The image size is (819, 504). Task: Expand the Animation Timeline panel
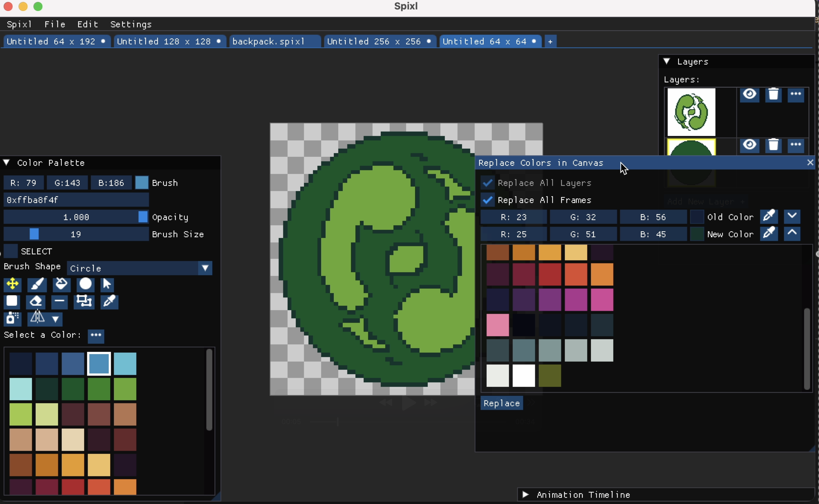click(x=526, y=495)
